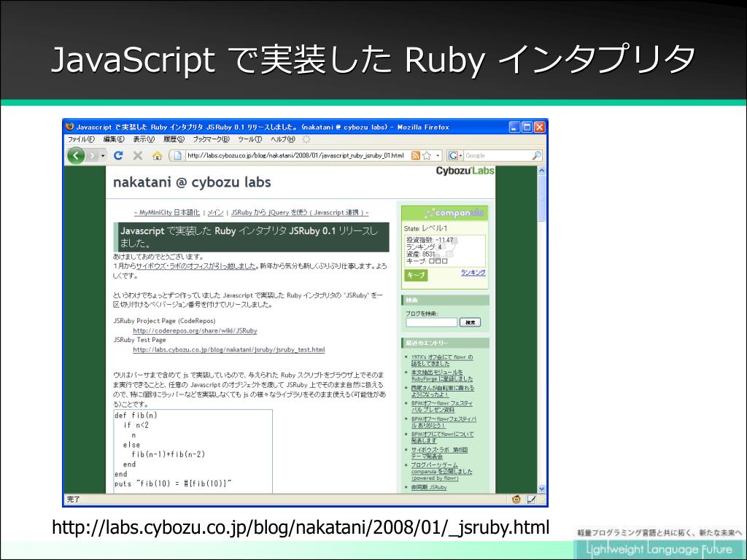Click the stop loading X icon

(x=138, y=155)
